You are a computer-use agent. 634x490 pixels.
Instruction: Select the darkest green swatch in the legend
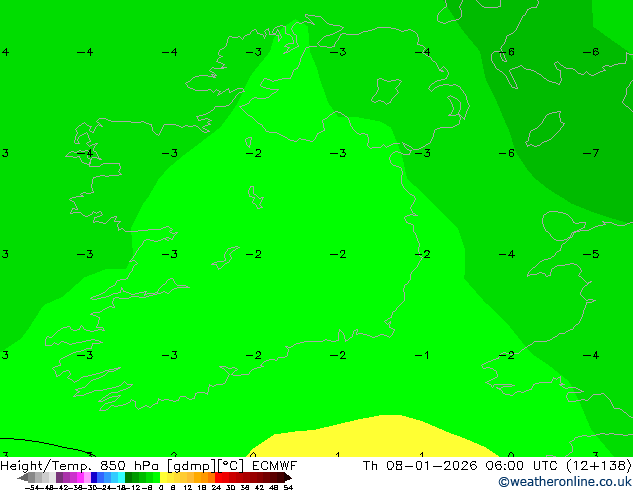129,477
